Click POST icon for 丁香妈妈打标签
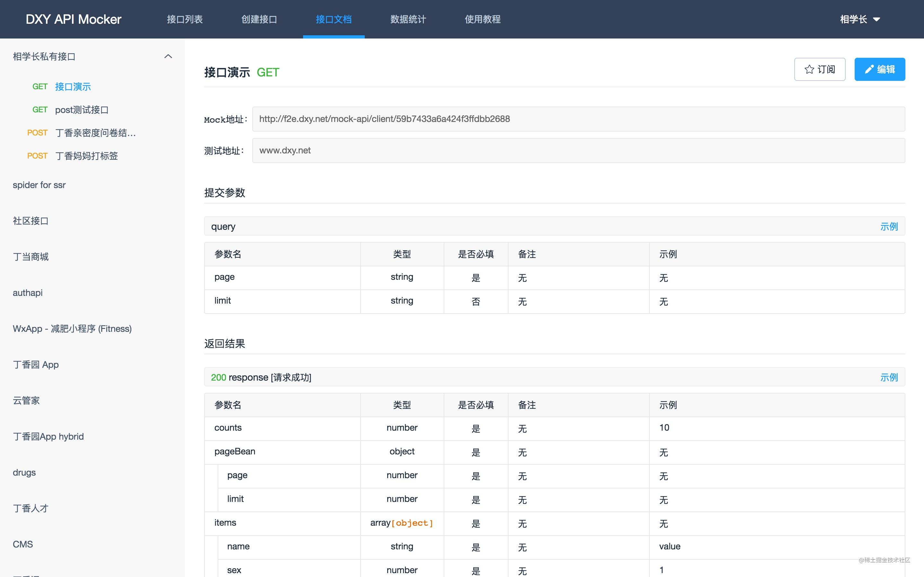924x577 pixels. tap(37, 156)
